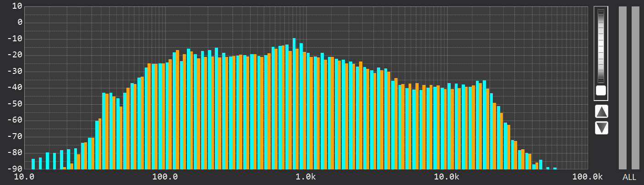Viewport: 644px width, 185px height.
Task: Click the middle of the vertical gradient slider
Action: [601, 46]
